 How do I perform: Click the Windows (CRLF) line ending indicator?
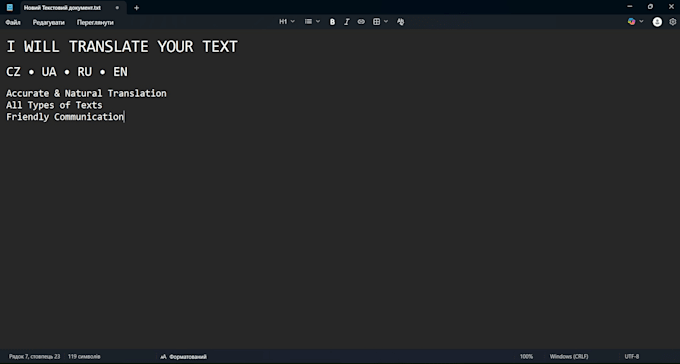coord(569,357)
